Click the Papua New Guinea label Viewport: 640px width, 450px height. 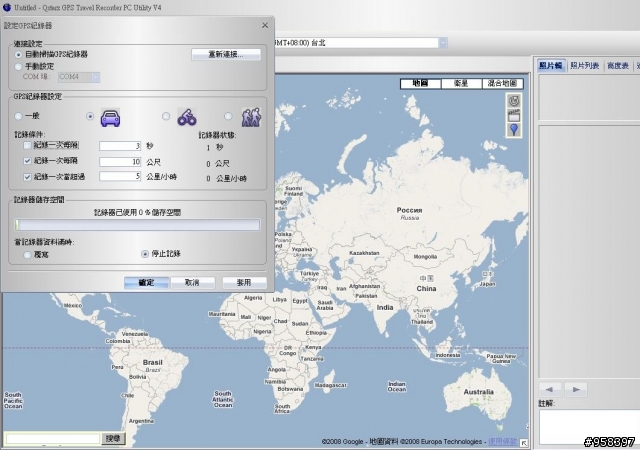pyautogui.click(x=501, y=359)
